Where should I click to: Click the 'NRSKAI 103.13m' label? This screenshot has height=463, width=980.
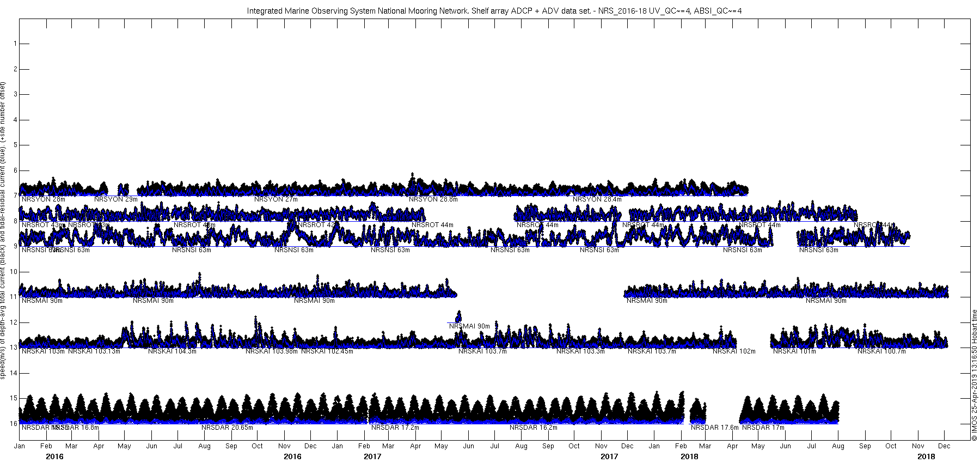(94, 351)
